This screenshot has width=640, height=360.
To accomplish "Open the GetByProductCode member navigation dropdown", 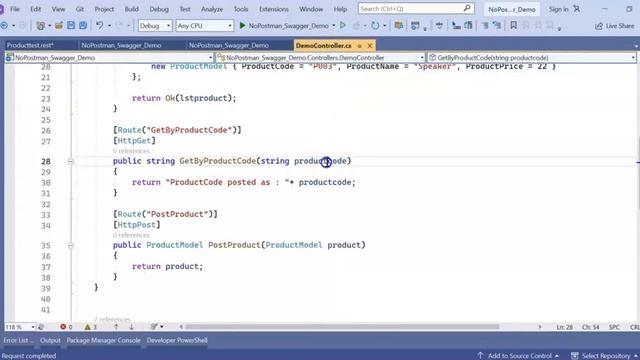I will coord(532,58).
